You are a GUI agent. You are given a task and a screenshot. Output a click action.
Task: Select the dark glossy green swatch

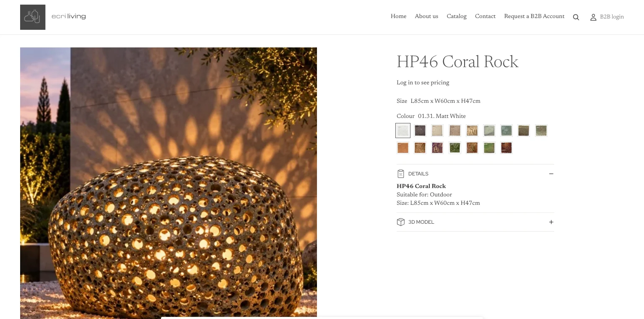pos(455,148)
